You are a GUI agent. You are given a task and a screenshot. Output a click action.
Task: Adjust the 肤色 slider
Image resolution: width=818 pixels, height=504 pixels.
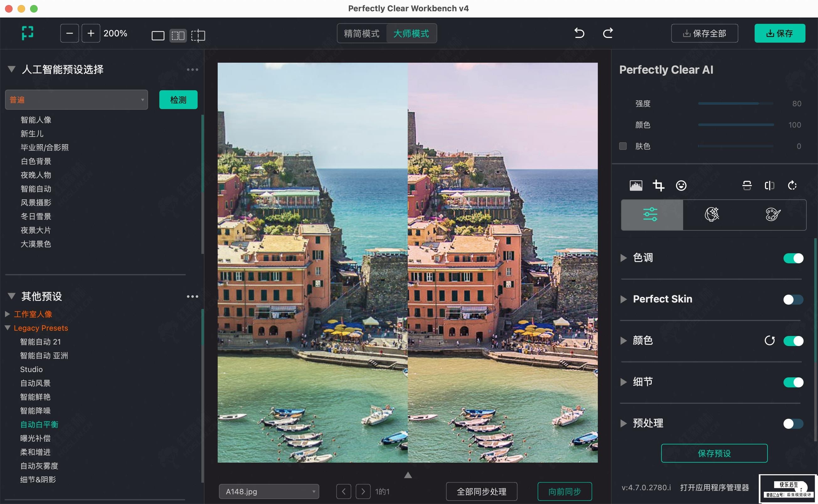click(x=736, y=146)
